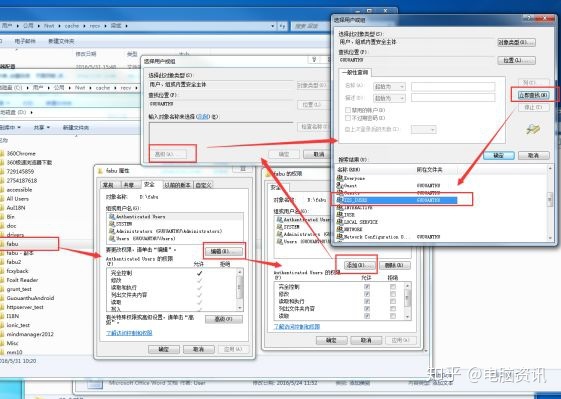This screenshot has height=399, width=561.
Task: Toggle Allow checkbox for Modify (修改) permission
Action: 367,294
